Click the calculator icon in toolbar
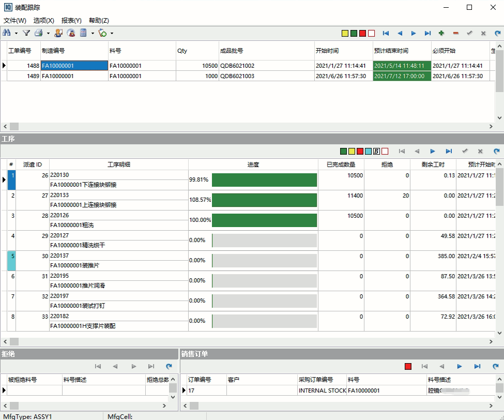 (83, 33)
